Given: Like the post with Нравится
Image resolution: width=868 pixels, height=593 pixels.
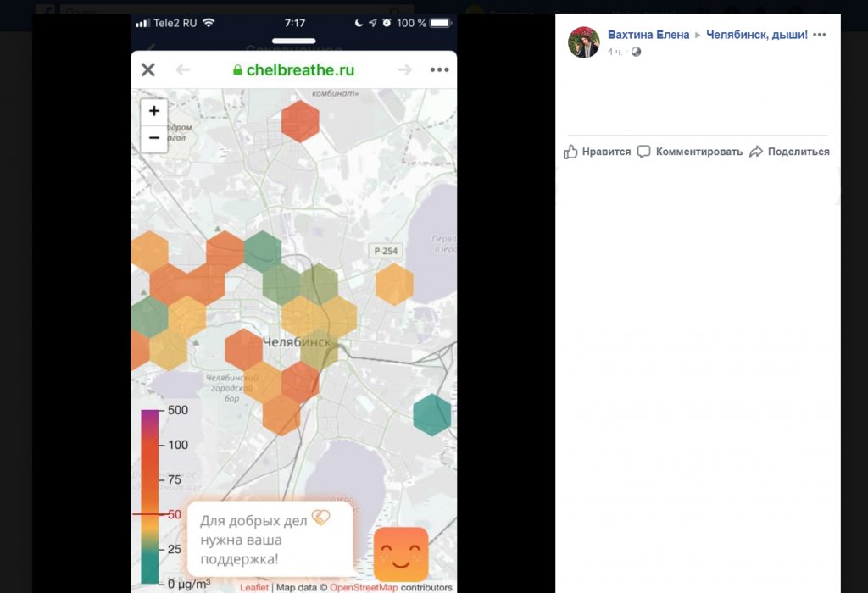Looking at the screenshot, I should coord(598,152).
